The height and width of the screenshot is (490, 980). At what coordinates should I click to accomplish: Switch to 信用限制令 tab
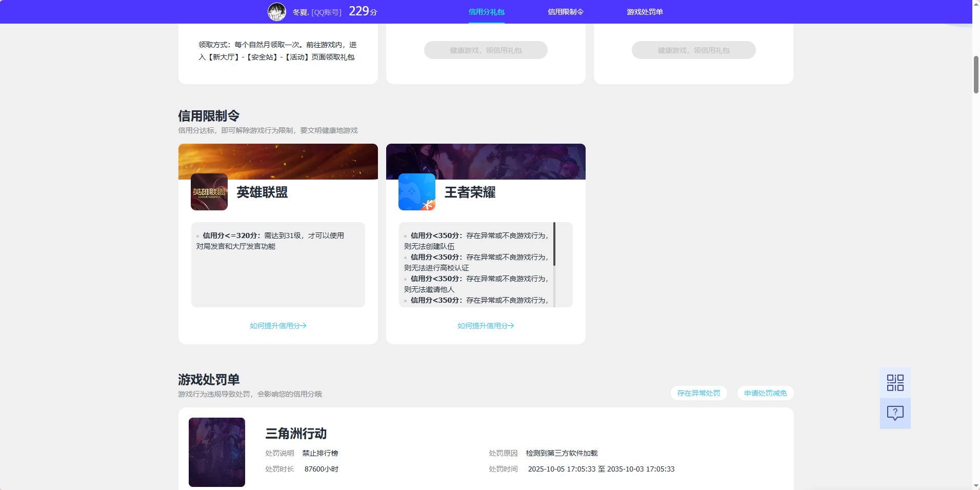(x=566, y=12)
